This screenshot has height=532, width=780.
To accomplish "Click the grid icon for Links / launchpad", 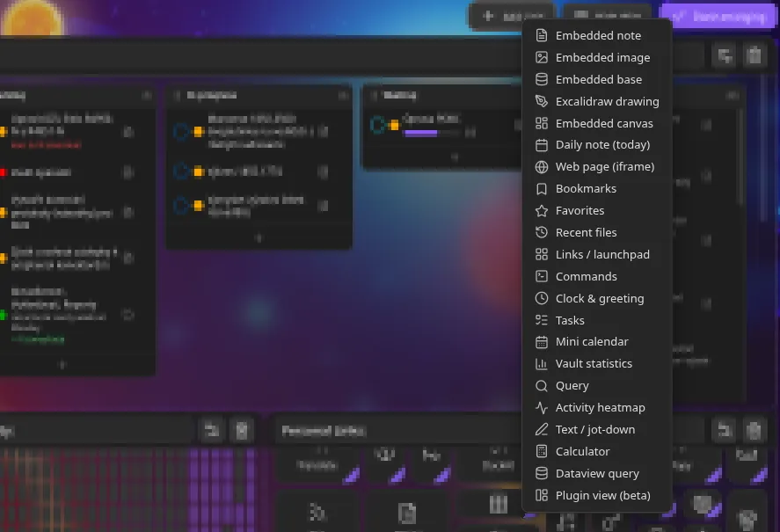I will pyautogui.click(x=541, y=254).
